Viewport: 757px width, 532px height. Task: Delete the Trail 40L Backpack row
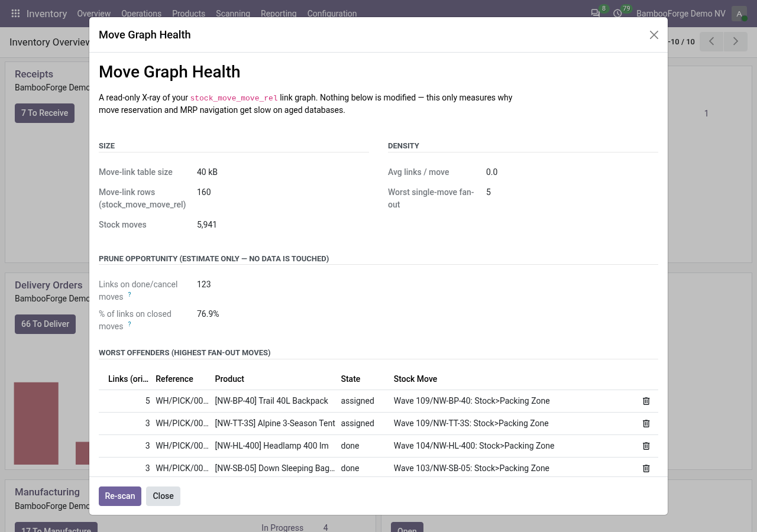pos(646,401)
